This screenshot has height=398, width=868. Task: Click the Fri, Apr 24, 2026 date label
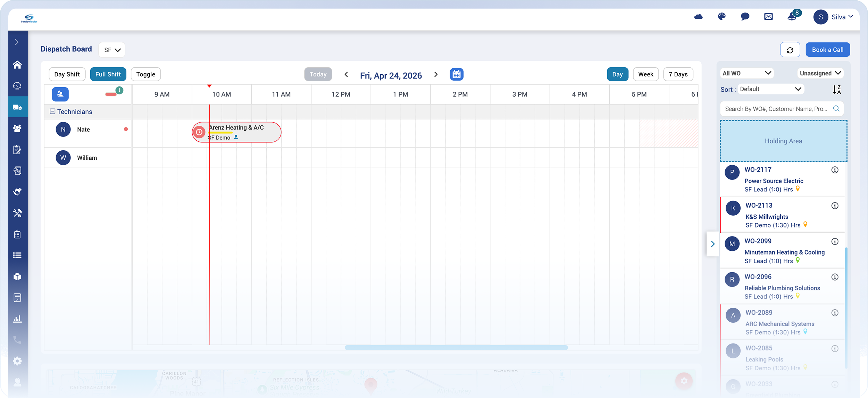point(391,75)
